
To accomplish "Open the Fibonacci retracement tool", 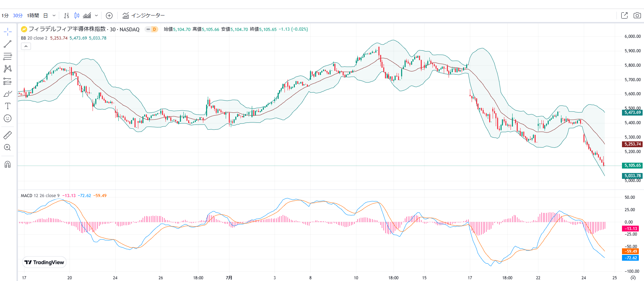I will pyautogui.click(x=8, y=56).
